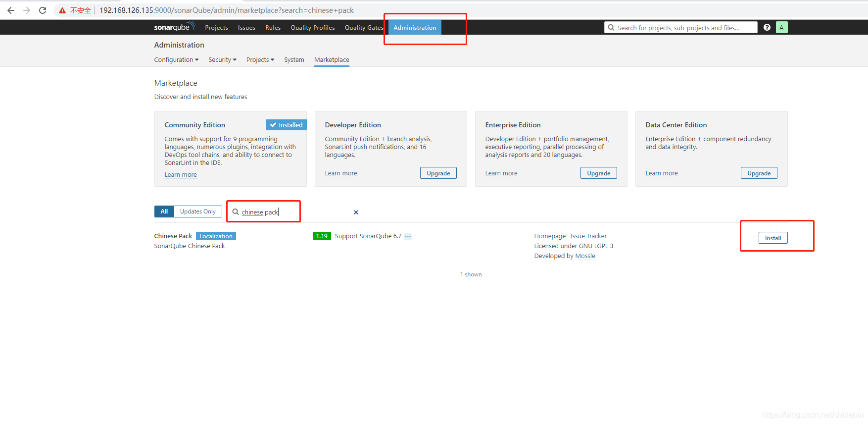Open the Issue Tracker link
This screenshot has width=868, height=424.
(588, 236)
